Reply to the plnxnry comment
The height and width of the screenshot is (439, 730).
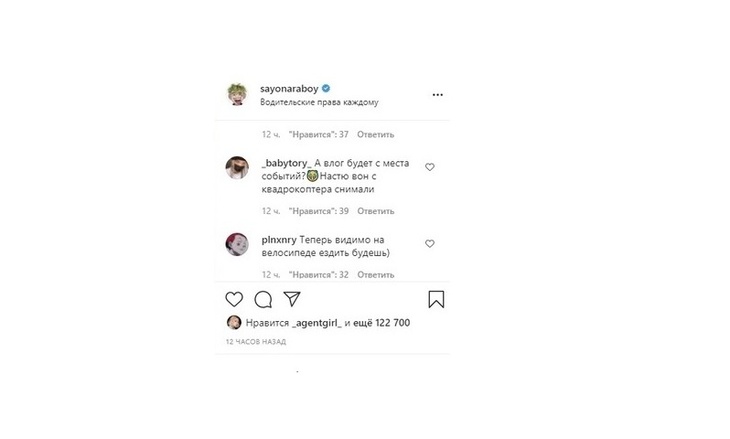375,274
